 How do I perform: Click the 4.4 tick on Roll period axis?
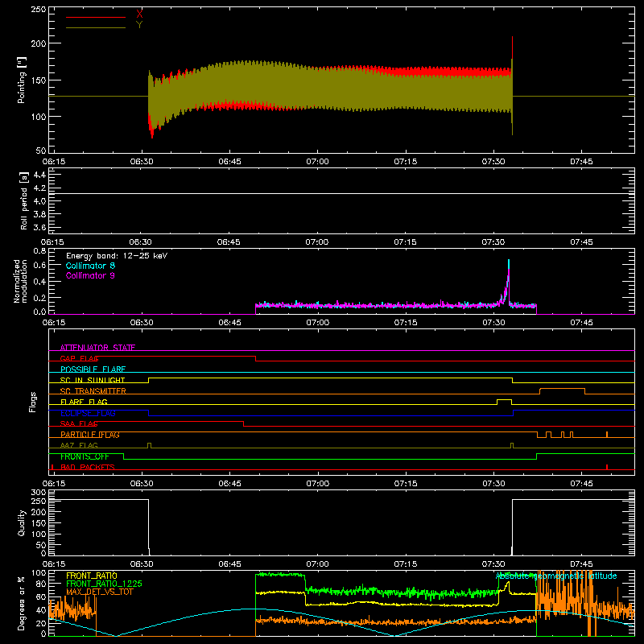tap(39, 175)
